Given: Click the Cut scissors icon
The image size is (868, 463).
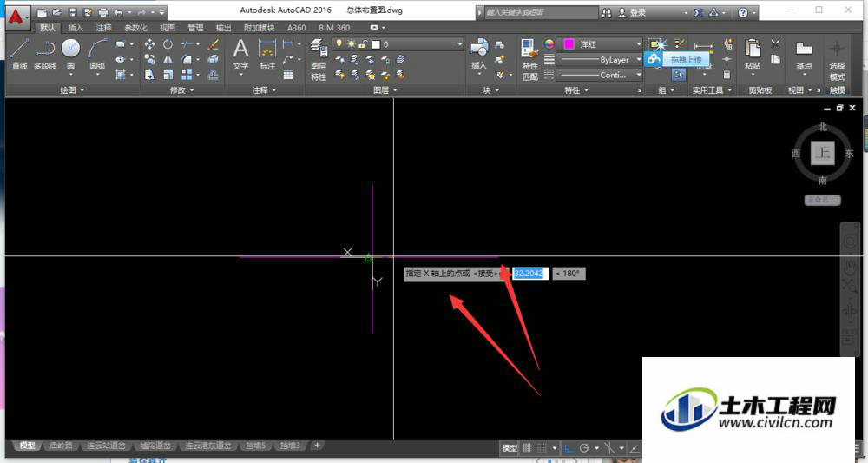Looking at the screenshot, I should click(x=775, y=44).
